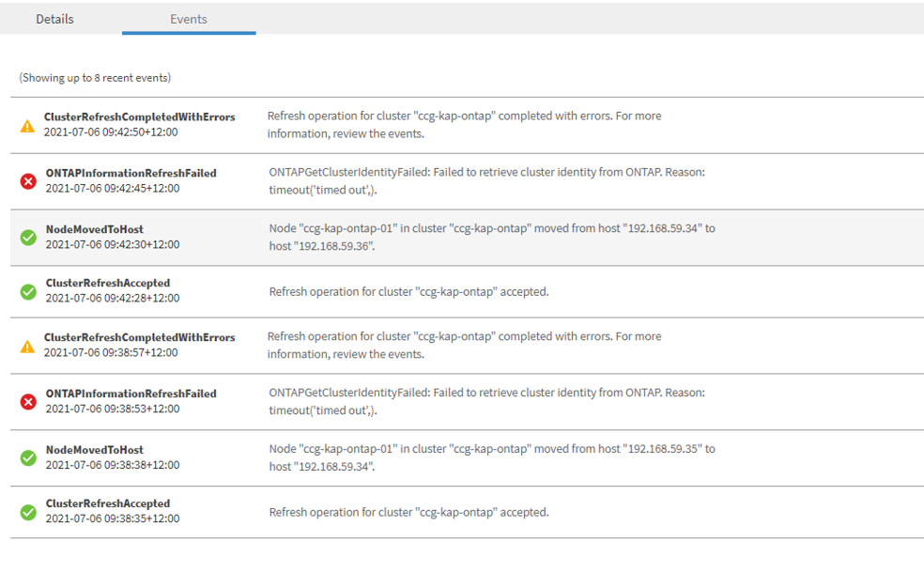Click the first ClusterRefreshCompletedWithErrors event title
The image size is (924, 588).
139,116
